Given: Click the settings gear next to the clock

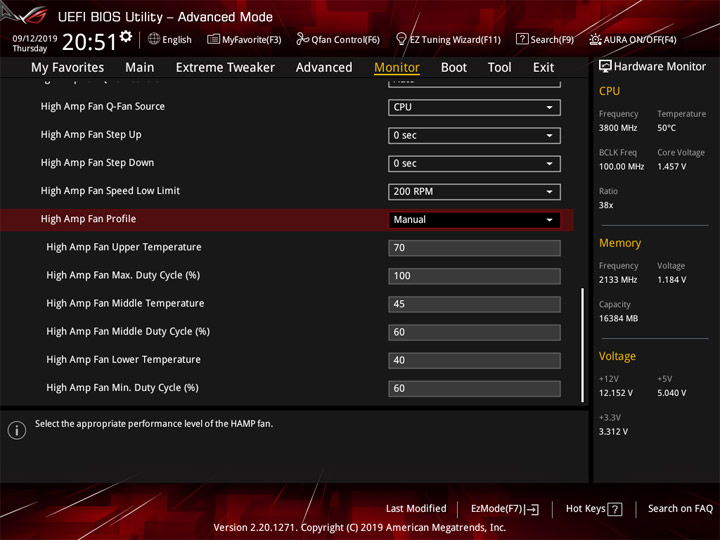Looking at the screenshot, I should pyautogui.click(x=125, y=36).
